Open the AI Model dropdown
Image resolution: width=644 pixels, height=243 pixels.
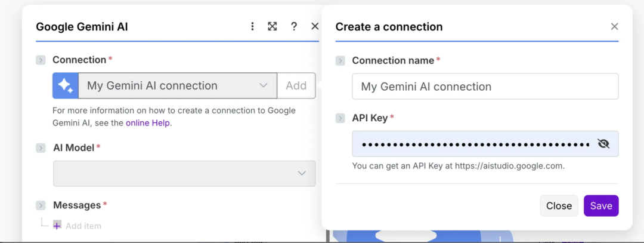[184, 173]
